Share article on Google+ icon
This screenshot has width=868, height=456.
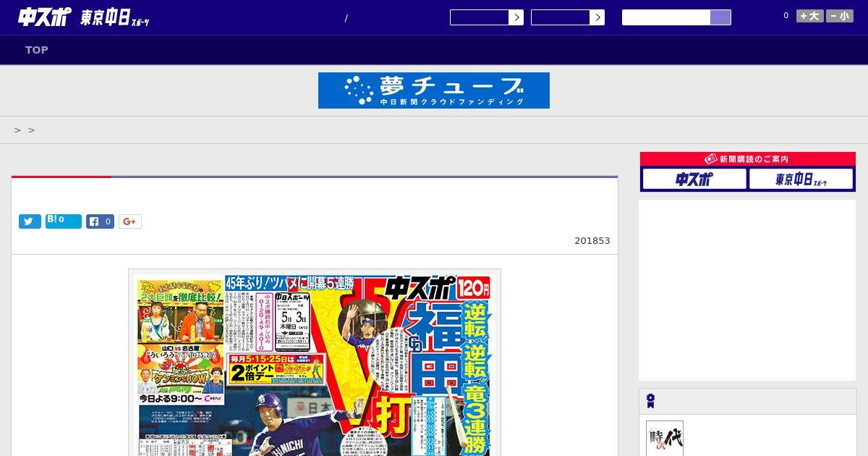click(130, 221)
